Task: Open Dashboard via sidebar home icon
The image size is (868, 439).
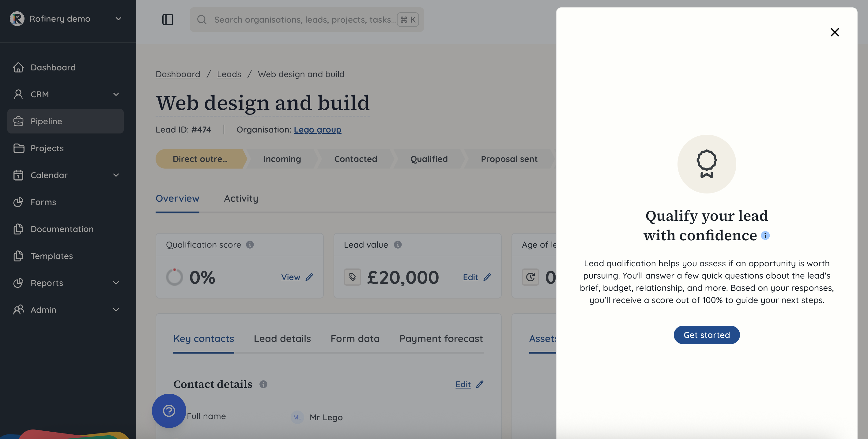Action: pos(19,67)
